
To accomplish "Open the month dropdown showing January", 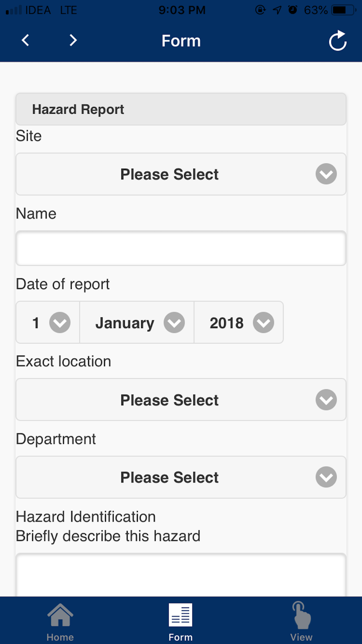I will (x=137, y=322).
